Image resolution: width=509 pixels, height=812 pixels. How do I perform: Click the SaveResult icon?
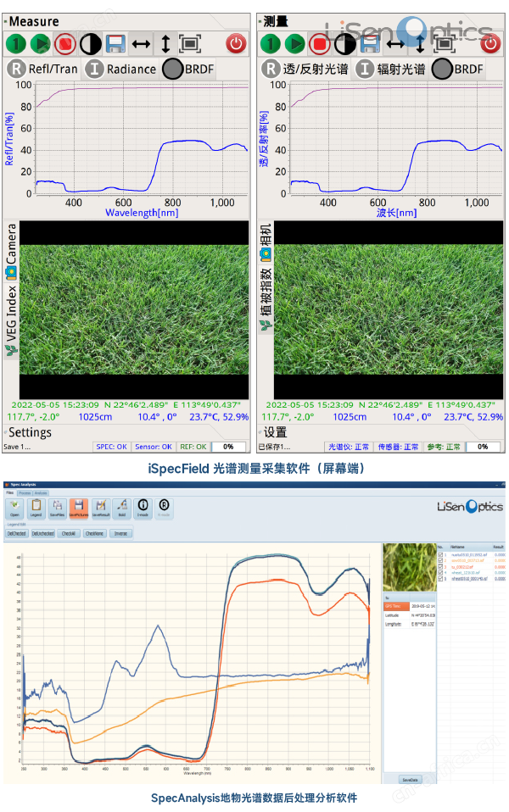click(101, 508)
